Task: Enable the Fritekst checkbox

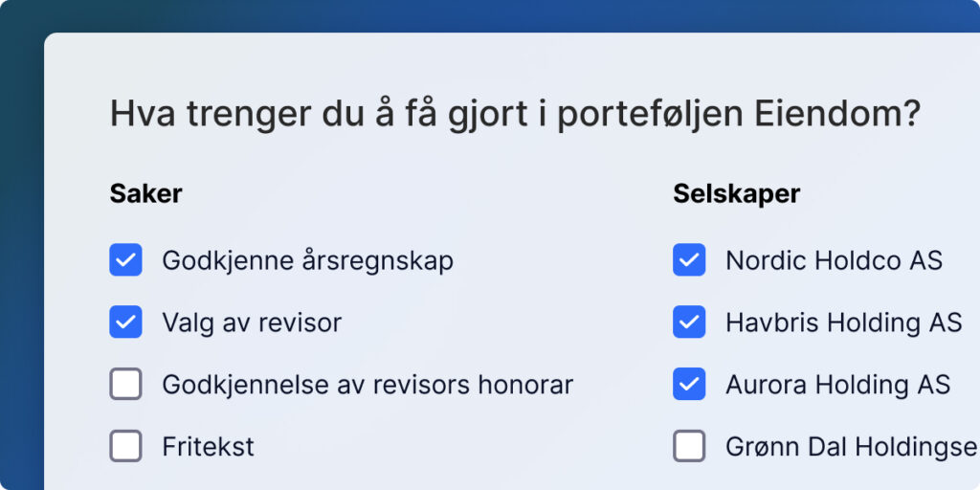Action: tap(125, 446)
